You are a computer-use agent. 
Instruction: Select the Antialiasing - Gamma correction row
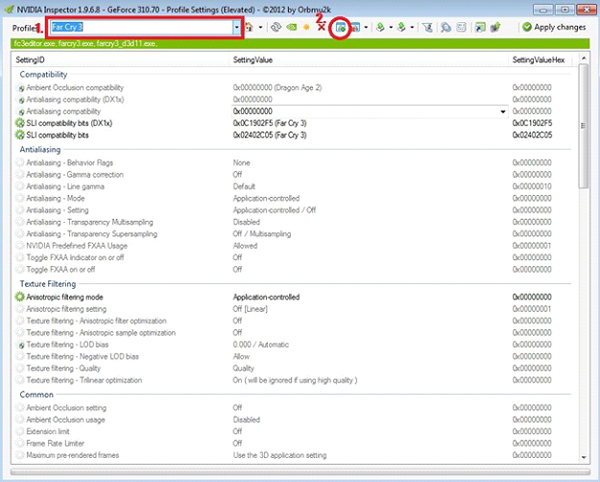pos(295,174)
